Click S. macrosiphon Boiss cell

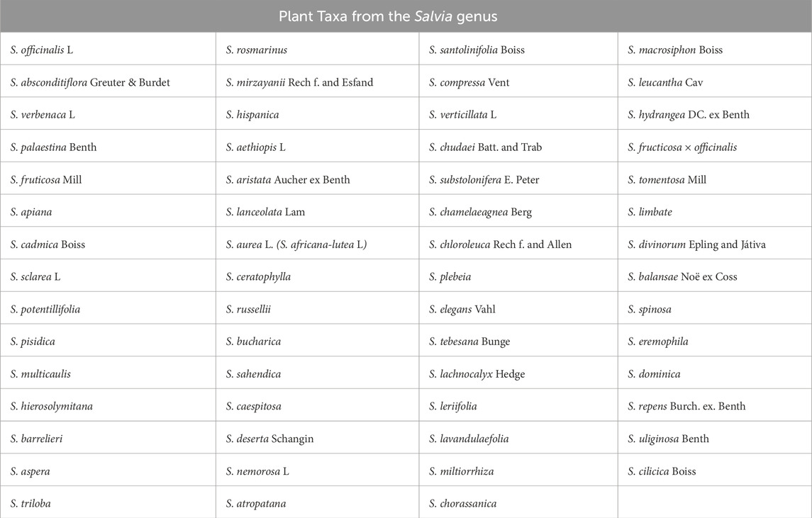coord(675,50)
